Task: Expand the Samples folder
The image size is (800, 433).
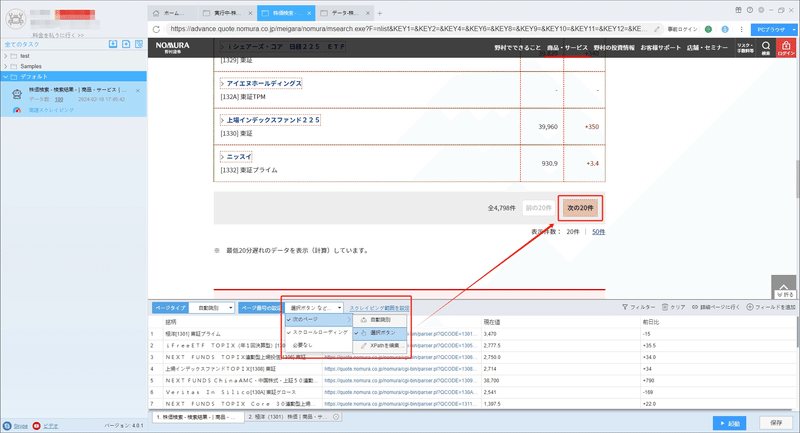Action: coord(6,66)
